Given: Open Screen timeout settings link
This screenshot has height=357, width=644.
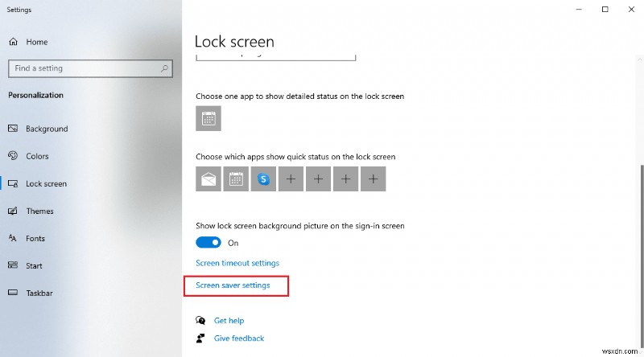Looking at the screenshot, I should [237, 263].
